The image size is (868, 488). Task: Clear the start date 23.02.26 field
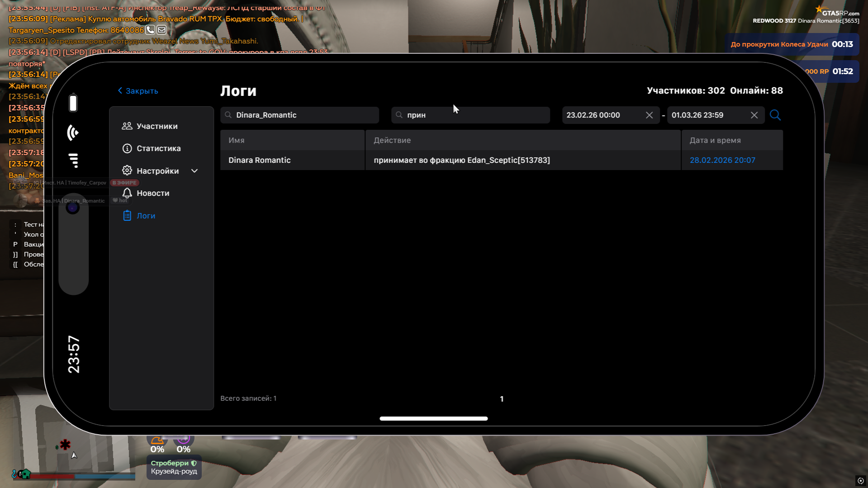pos(649,115)
